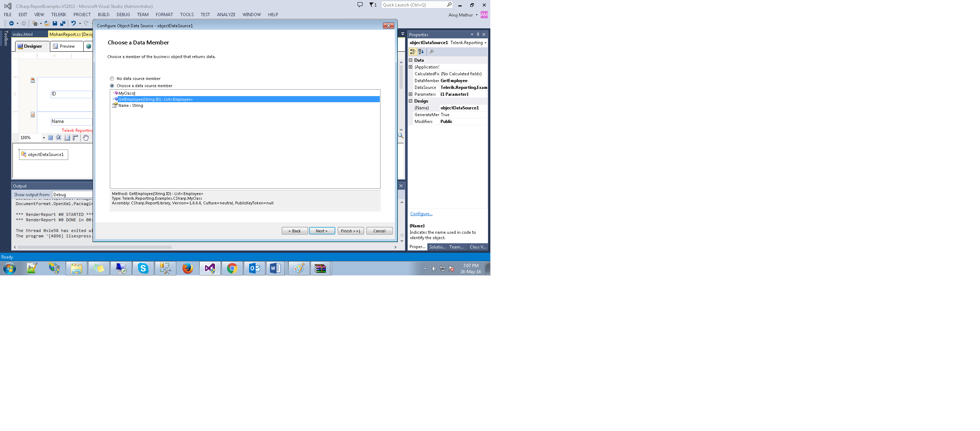Open Firefox from the Windows taskbar
980x431 pixels.
coord(187,269)
